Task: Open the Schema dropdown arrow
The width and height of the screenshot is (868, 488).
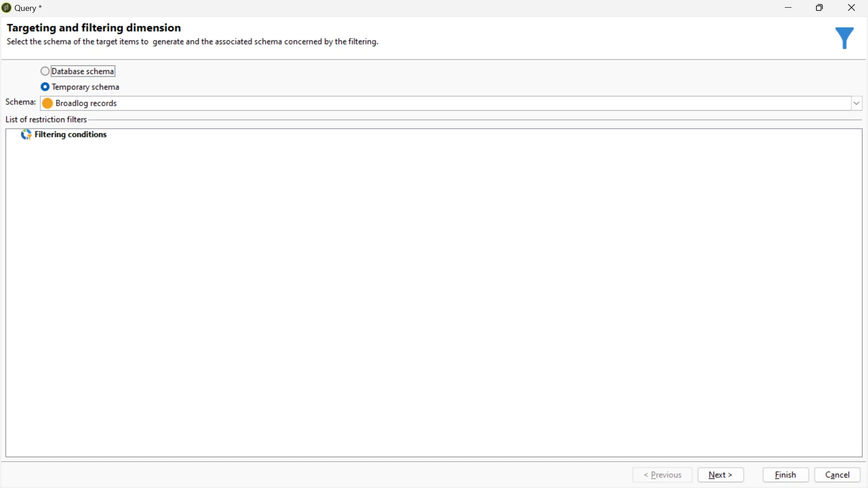Action: click(x=857, y=103)
